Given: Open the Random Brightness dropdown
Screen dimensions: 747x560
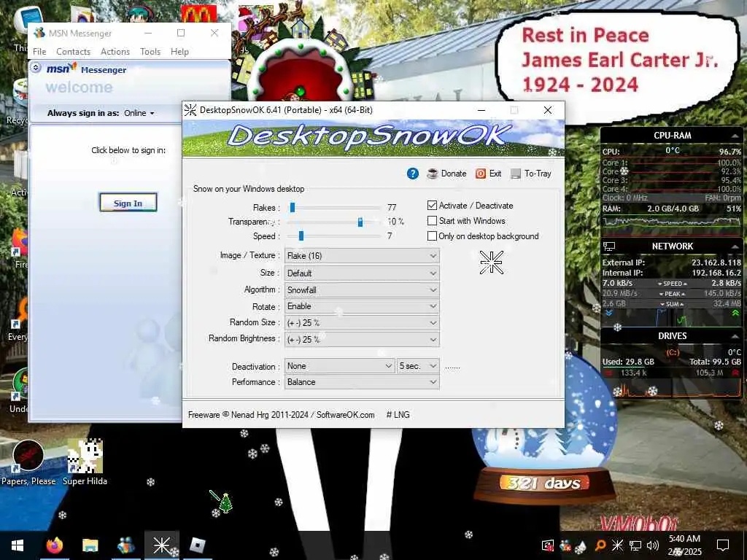Looking at the screenshot, I should coord(362,340).
